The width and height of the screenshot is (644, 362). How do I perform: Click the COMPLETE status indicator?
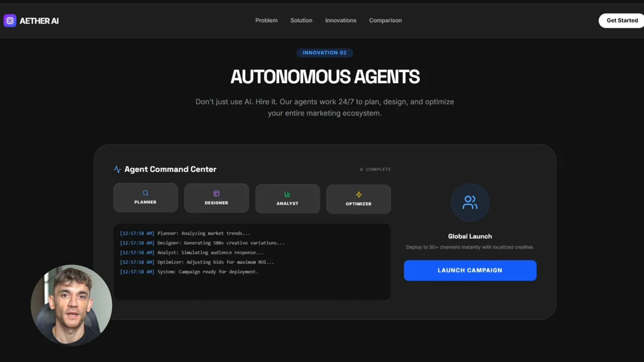click(375, 169)
